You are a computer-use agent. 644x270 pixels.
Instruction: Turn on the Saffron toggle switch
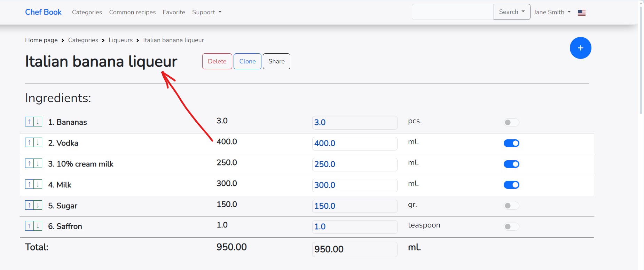(511, 226)
